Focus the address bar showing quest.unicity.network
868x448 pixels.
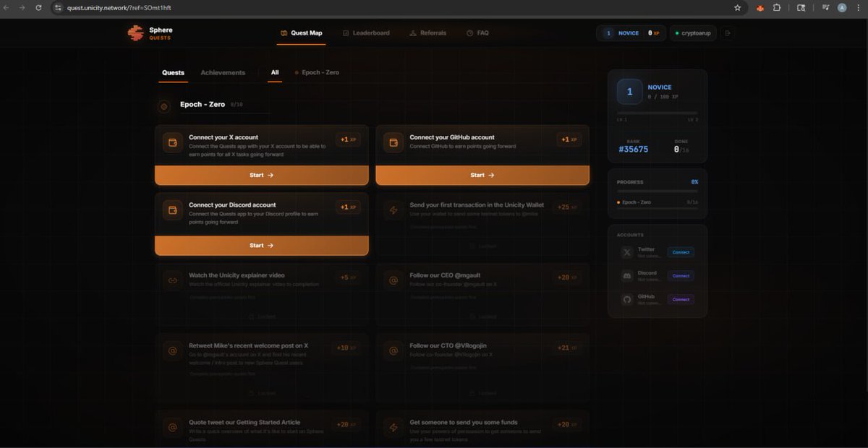click(x=398, y=8)
